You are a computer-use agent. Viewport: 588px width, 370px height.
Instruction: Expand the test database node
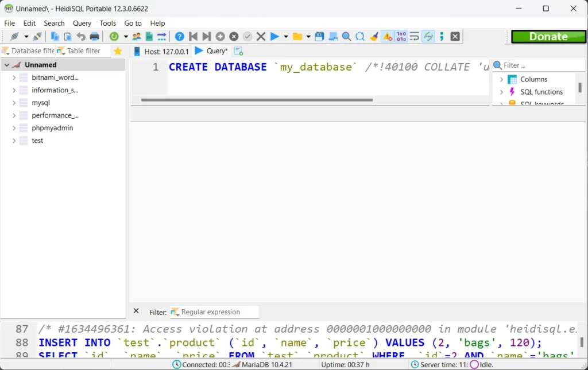point(14,141)
